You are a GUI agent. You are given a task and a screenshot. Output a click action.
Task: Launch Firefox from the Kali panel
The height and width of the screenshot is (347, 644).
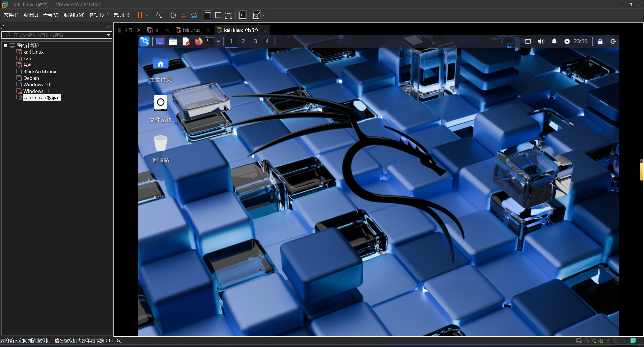click(x=198, y=41)
